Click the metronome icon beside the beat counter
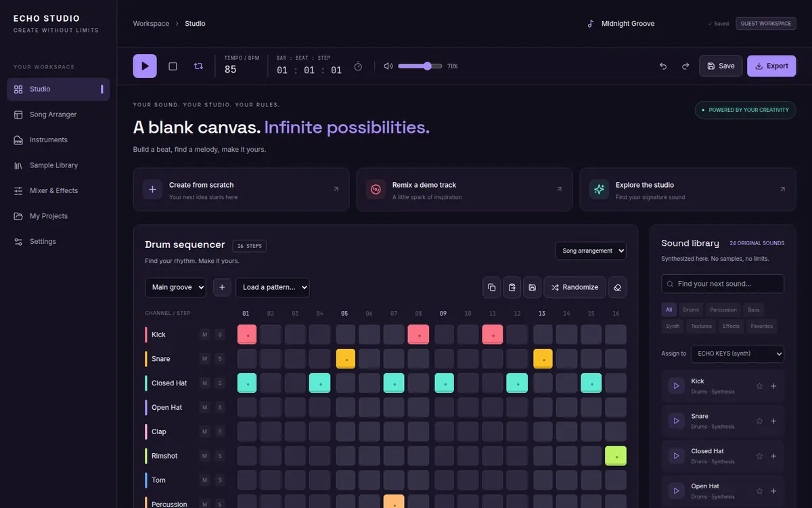This screenshot has width=812, height=508. (358, 66)
